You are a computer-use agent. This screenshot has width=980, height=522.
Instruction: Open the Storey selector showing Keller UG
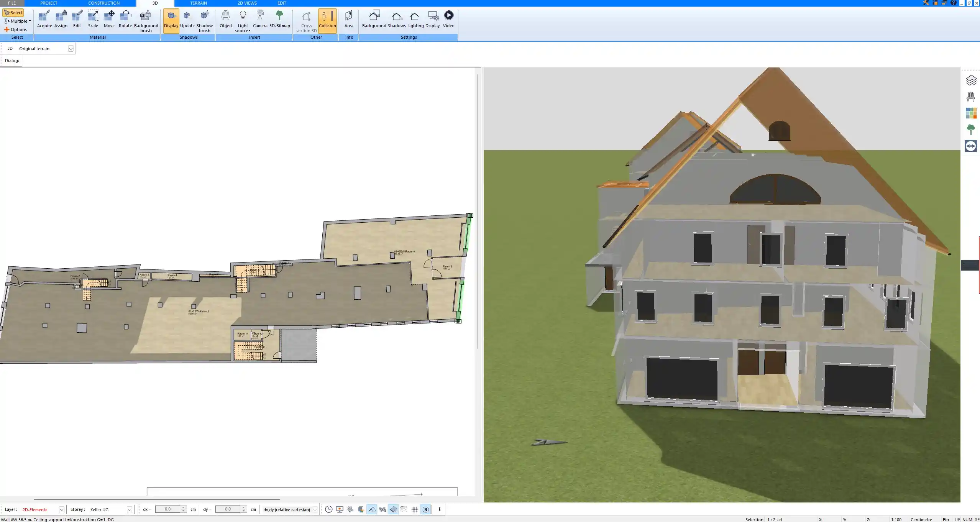pyautogui.click(x=128, y=509)
